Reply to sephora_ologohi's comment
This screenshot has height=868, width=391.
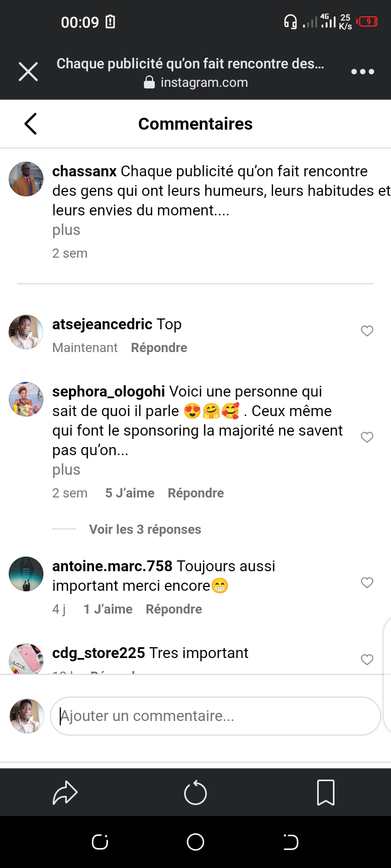(x=195, y=493)
